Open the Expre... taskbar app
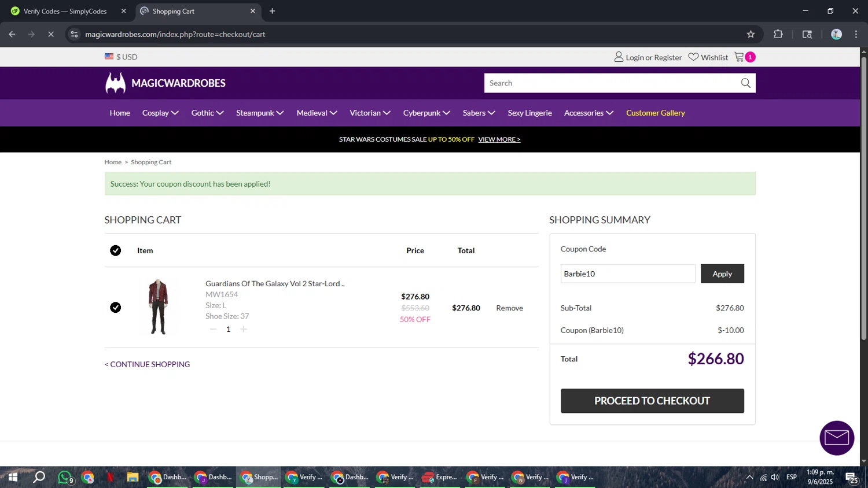This screenshot has height=488, width=868. (x=440, y=477)
